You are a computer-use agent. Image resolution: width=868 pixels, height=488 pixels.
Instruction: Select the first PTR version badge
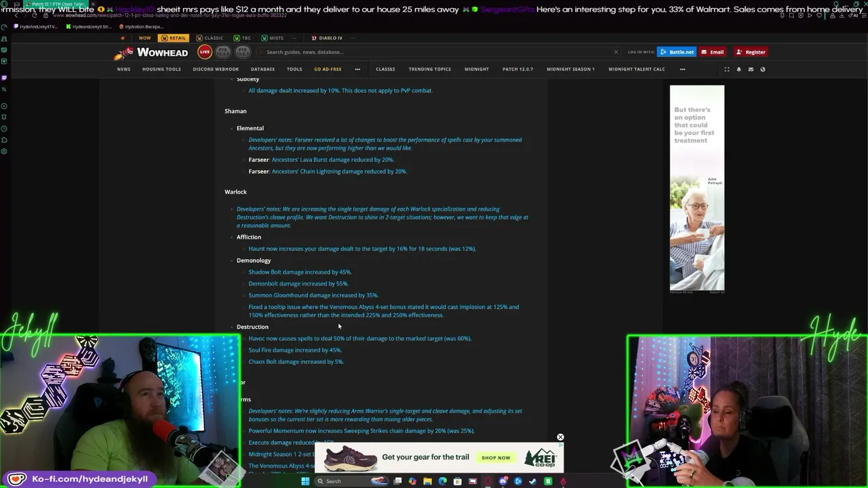point(223,52)
